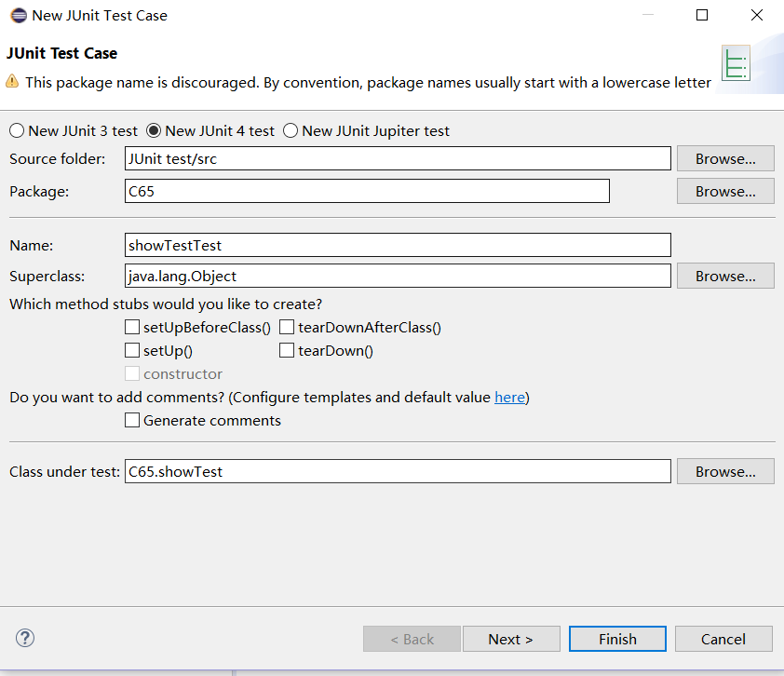The width and height of the screenshot is (784, 676).
Task: Enable the setUpBeforeClass() stub checkbox
Action: click(132, 328)
